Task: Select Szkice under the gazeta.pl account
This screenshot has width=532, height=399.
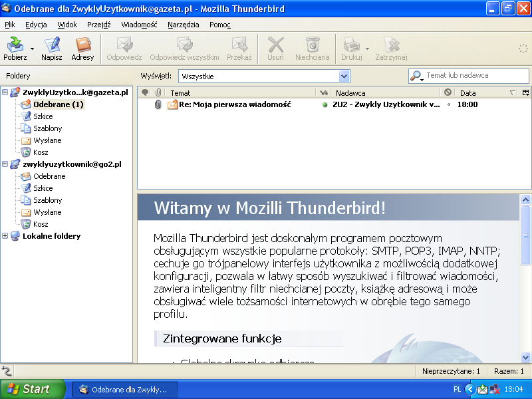Action: point(43,116)
